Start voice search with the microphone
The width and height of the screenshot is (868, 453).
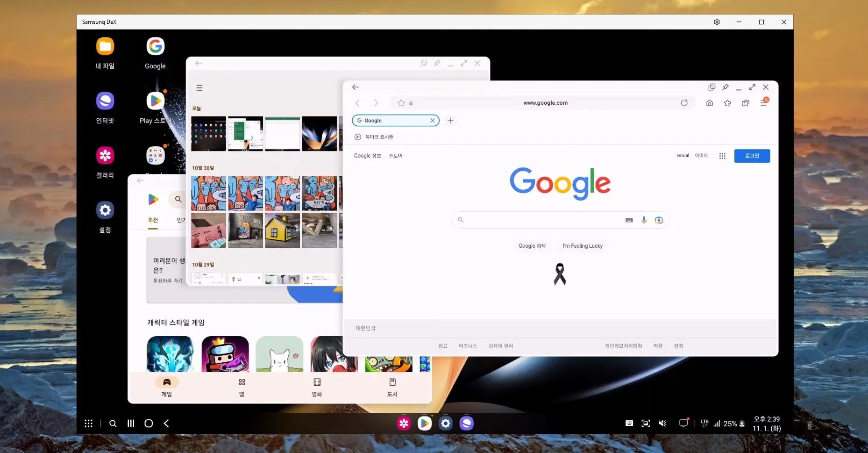[x=644, y=220]
